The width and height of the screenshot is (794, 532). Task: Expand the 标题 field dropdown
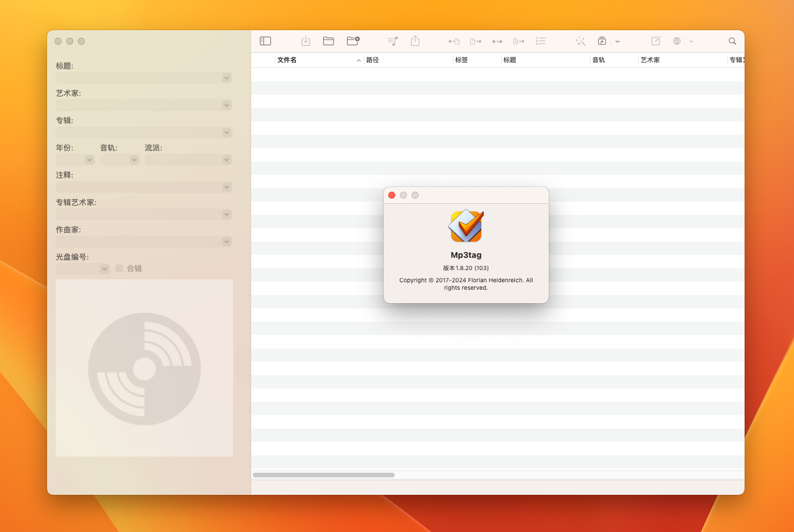click(x=227, y=78)
